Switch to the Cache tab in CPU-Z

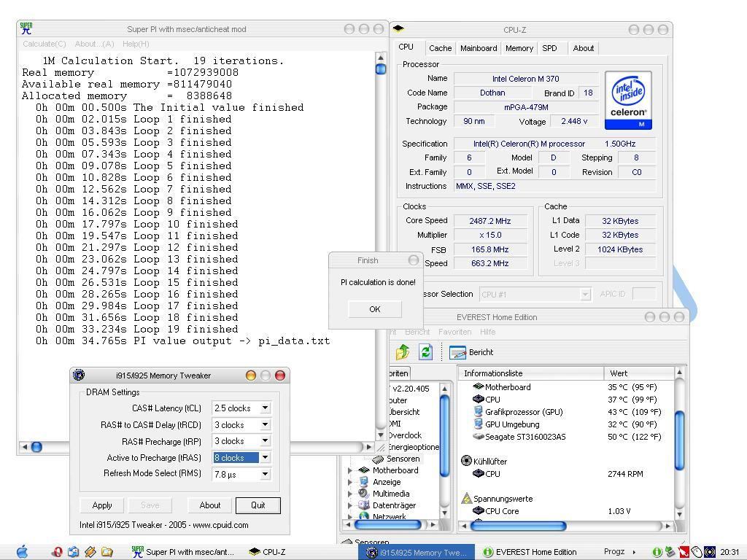[x=440, y=48]
